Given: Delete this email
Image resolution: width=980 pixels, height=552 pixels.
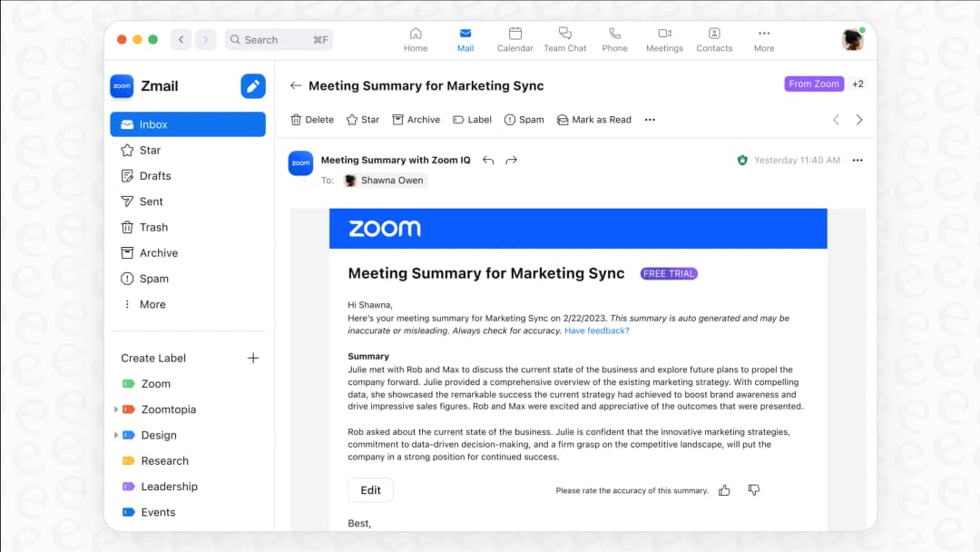Looking at the screenshot, I should tap(312, 120).
